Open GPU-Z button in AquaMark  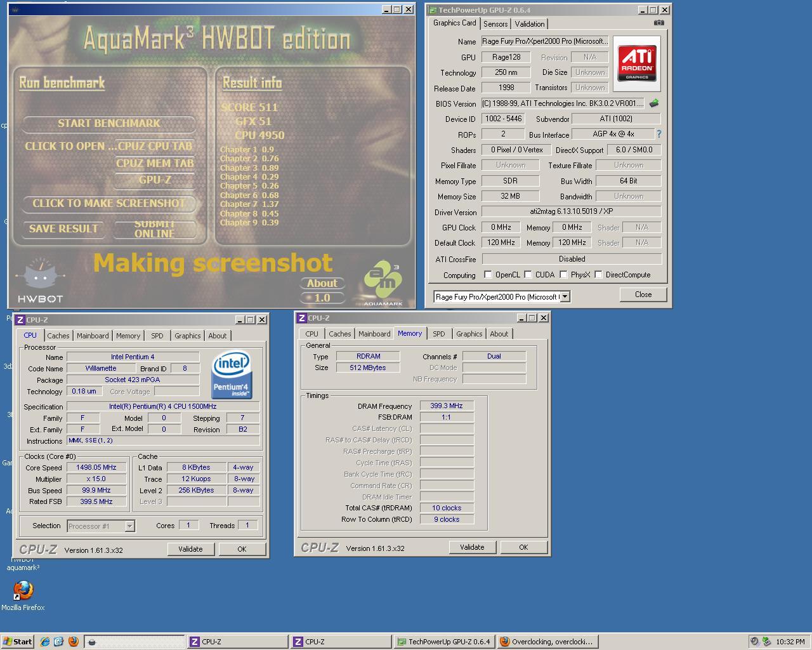coord(155,180)
